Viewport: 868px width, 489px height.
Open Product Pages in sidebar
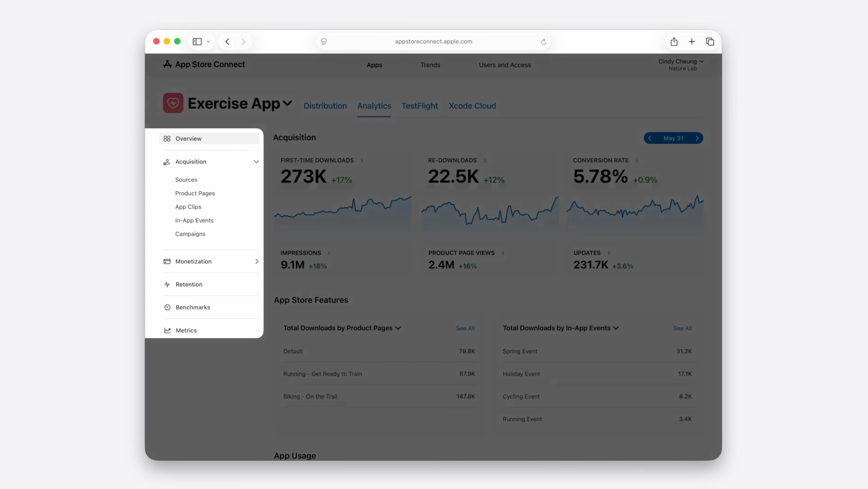(195, 193)
